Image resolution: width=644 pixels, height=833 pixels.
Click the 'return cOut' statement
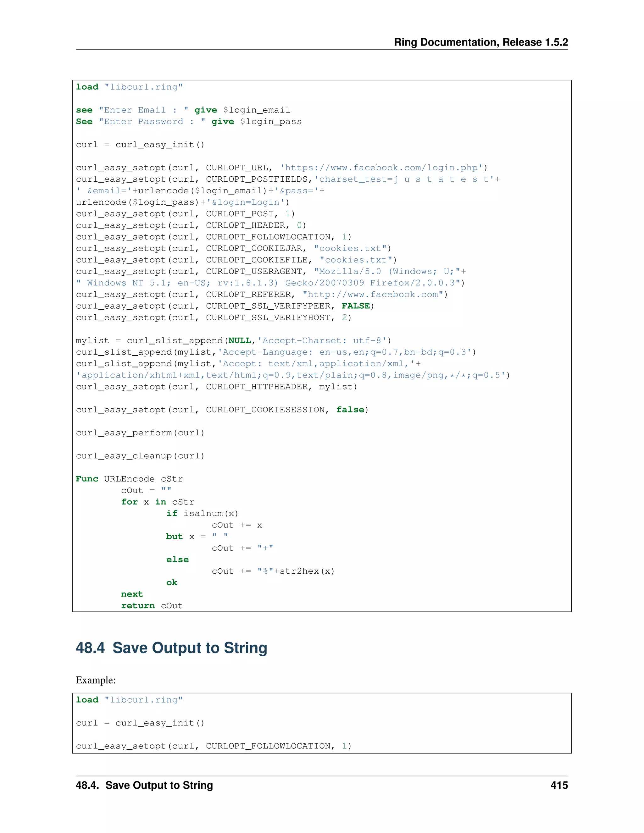tap(152, 606)
